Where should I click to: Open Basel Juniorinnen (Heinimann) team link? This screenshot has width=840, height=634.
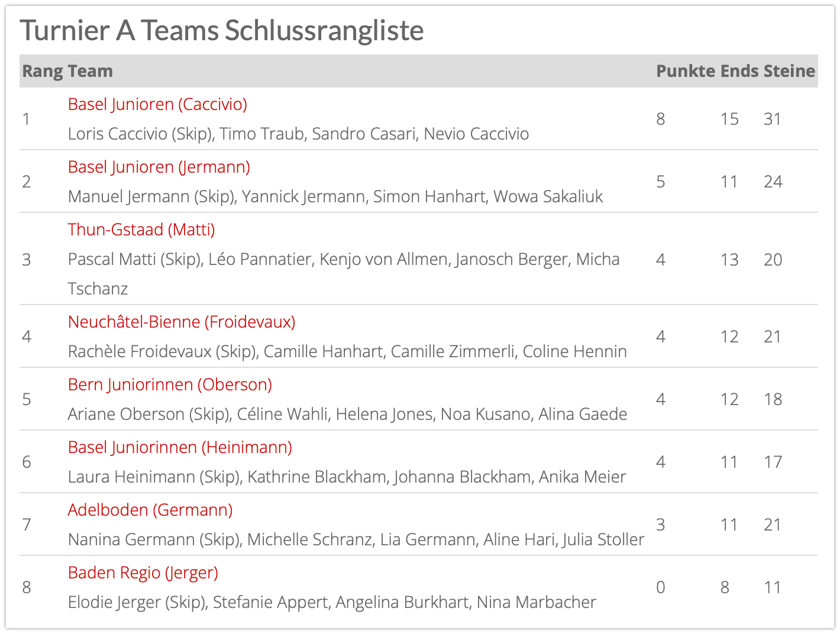point(180,447)
